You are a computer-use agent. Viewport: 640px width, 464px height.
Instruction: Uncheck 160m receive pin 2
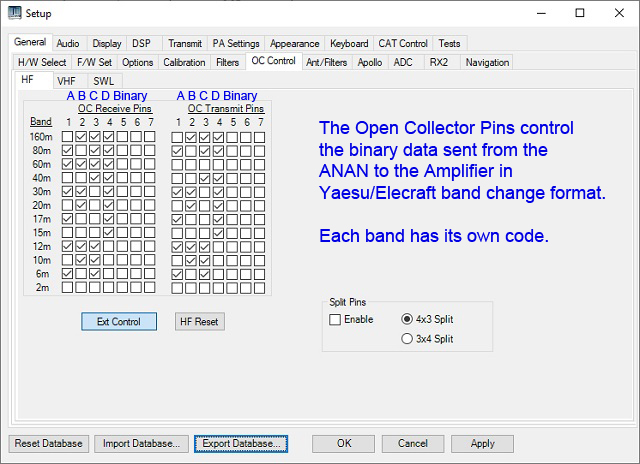(x=81, y=136)
